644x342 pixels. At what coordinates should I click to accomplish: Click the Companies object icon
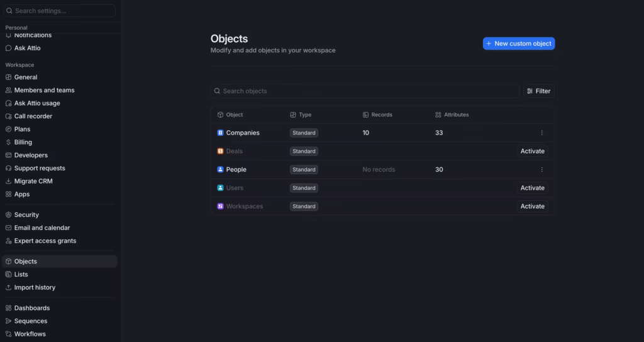(x=220, y=133)
